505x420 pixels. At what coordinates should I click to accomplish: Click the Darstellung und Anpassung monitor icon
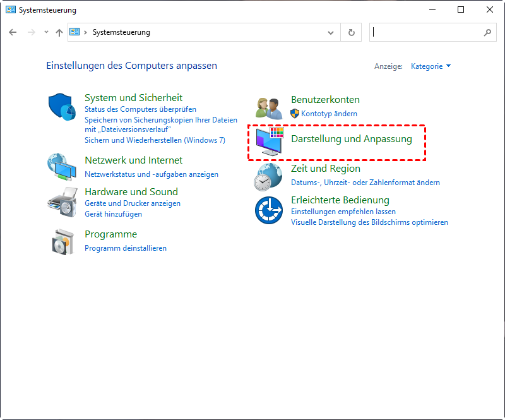[270, 141]
